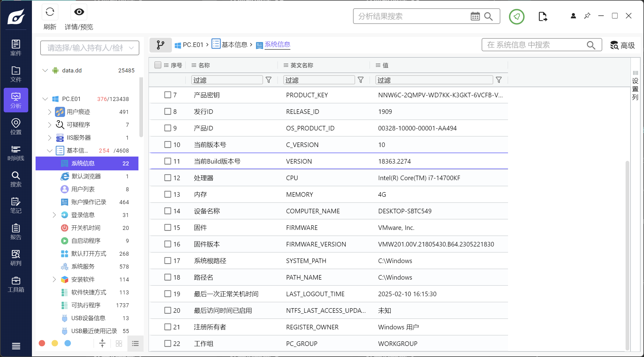
Task: Click the 刷新 refresh icon
Action: (x=50, y=12)
